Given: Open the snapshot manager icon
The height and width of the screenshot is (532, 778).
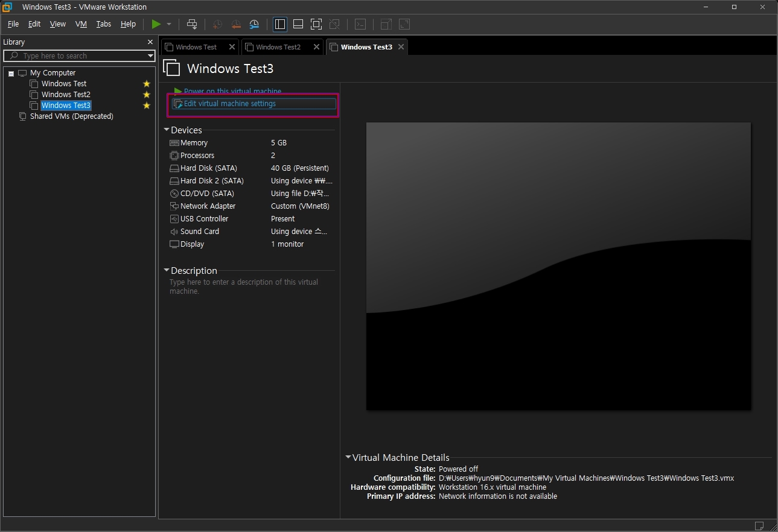Looking at the screenshot, I should tap(255, 24).
